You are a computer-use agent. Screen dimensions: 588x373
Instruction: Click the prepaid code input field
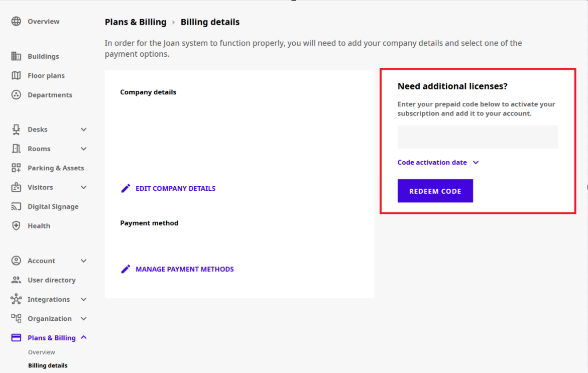[478, 137]
